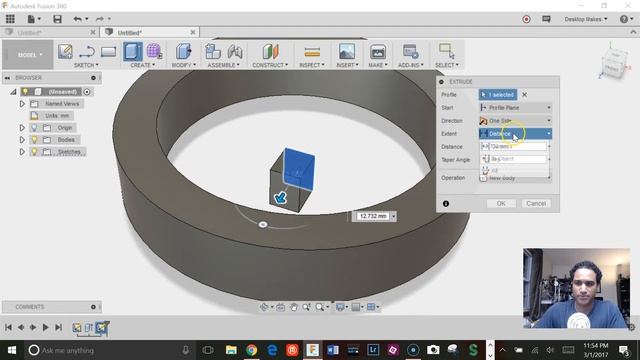The width and height of the screenshot is (640, 360).
Task: Open the SKETCH menu
Action: [86, 65]
